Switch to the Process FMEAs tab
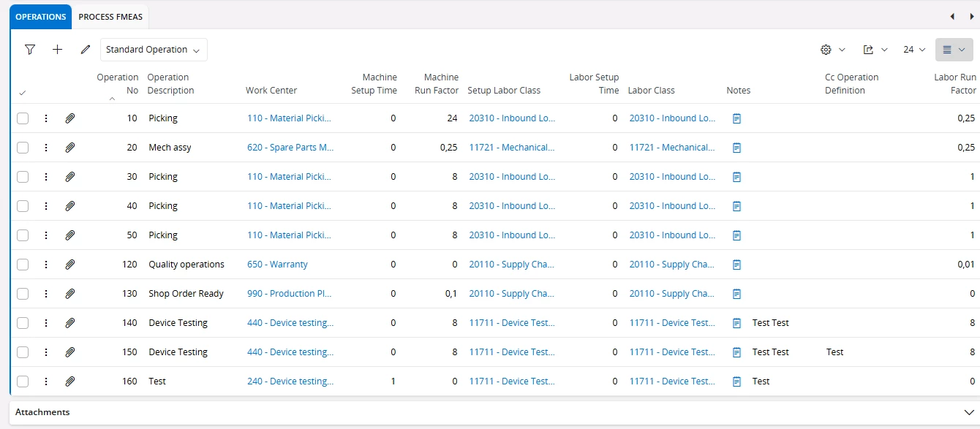This screenshot has width=980, height=429. [x=110, y=17]
